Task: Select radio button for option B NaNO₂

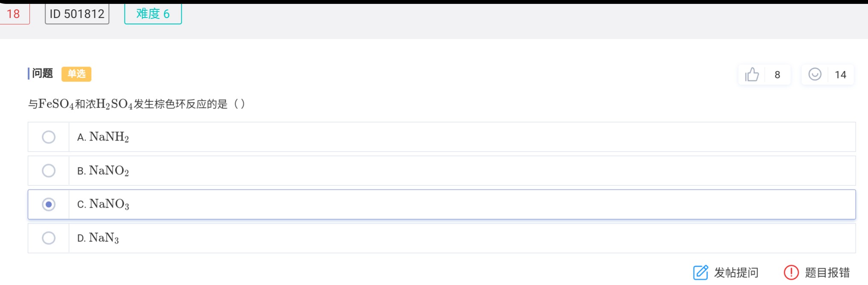Action: [49, 171]
